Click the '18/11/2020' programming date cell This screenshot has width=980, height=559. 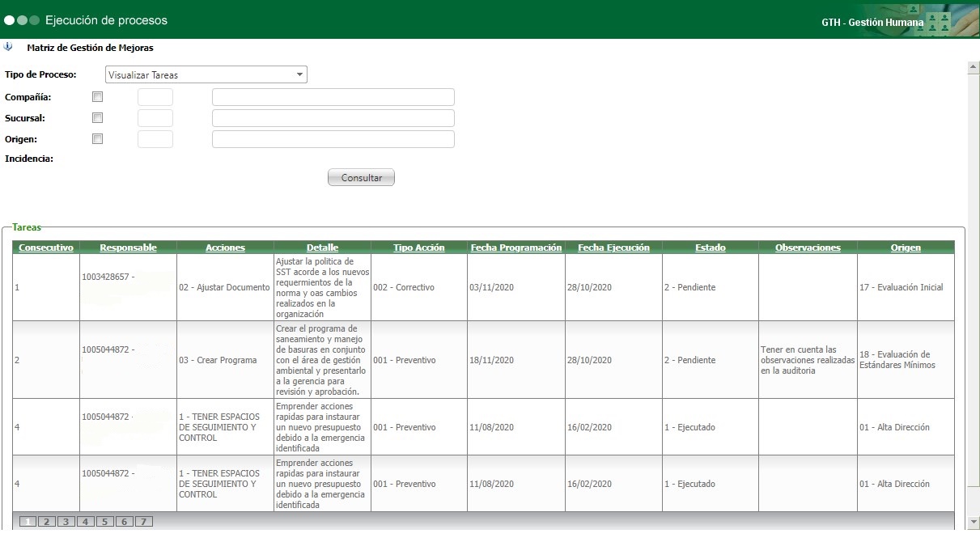click(516, 360)
